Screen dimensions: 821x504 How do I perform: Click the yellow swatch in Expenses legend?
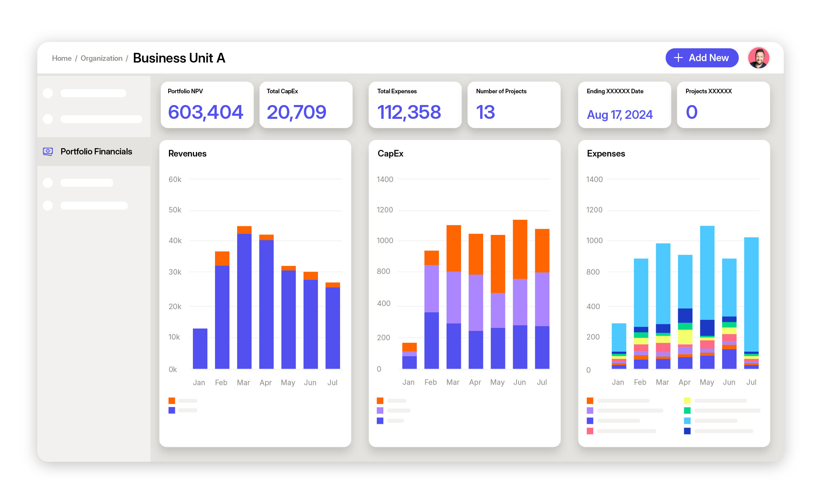687,401
